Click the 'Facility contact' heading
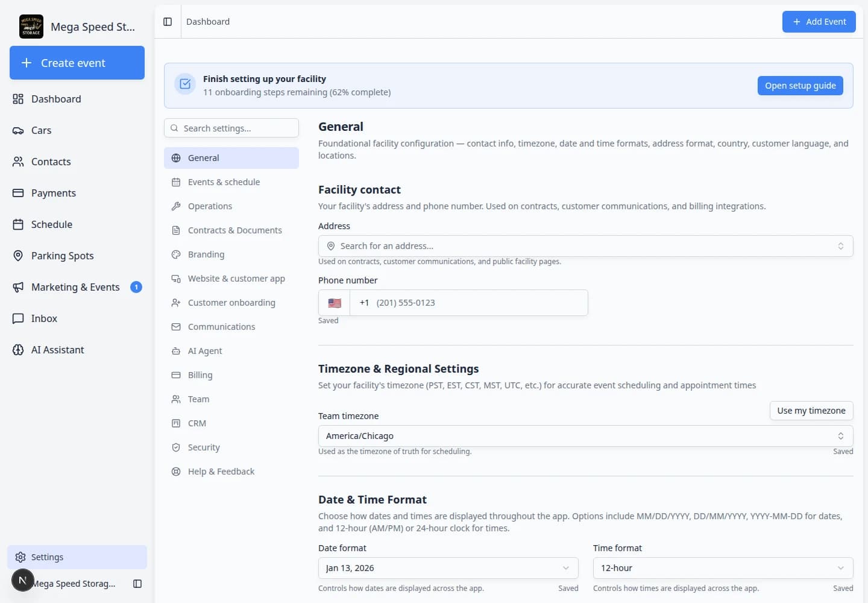Image resolution: width=868 pixels, height=603 pixels. pos(359,189)
